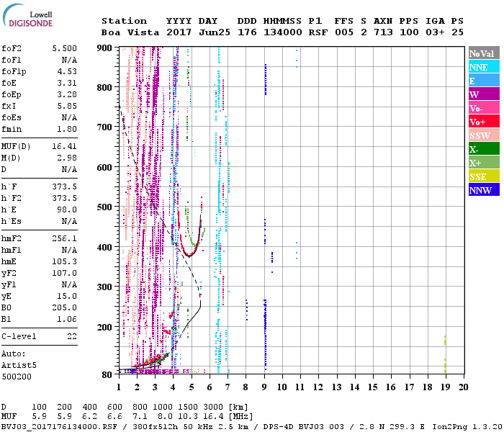The image size is (504, 432).
Task: Click the foE value 3.31
Action: point(67,83)
